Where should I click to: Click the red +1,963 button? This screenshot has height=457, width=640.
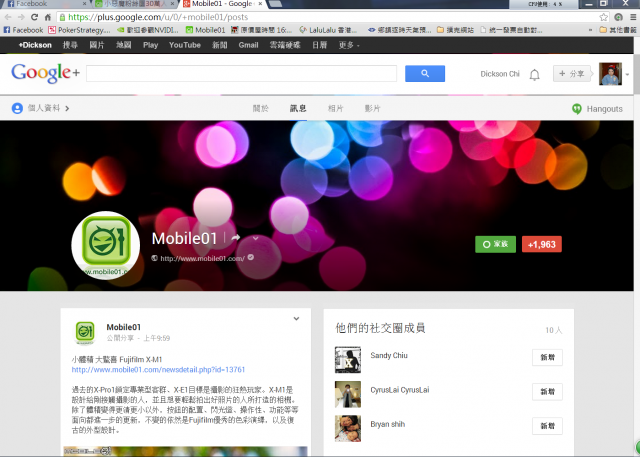(542, 244)
